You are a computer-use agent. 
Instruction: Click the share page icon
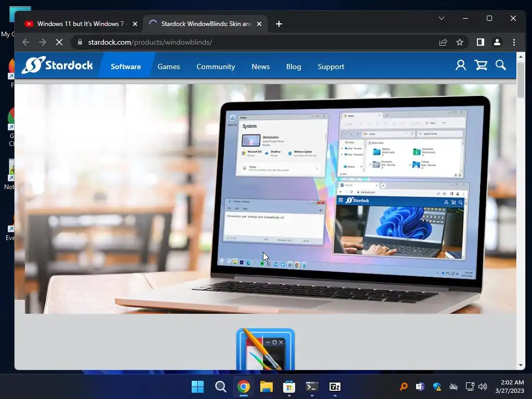point(443,42)
